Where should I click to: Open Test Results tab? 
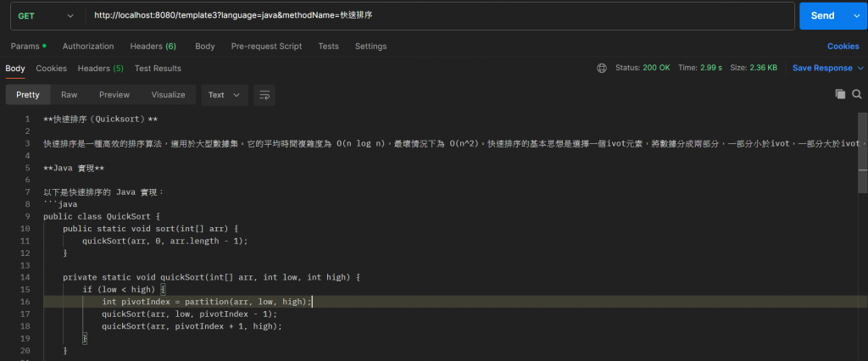pyautogui.click(x=158, y=69)
